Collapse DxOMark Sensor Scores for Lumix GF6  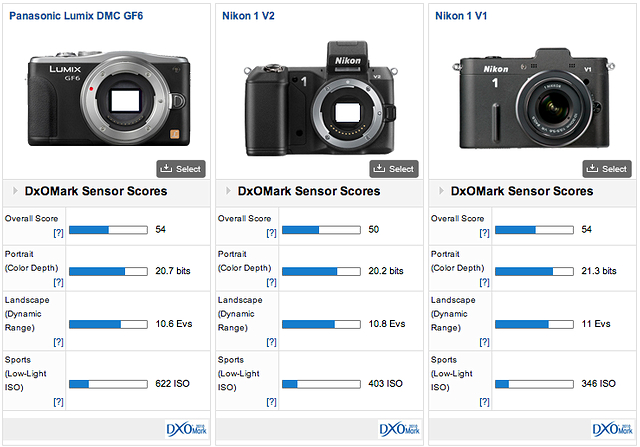pyautogui.click(x=15, y=191)
